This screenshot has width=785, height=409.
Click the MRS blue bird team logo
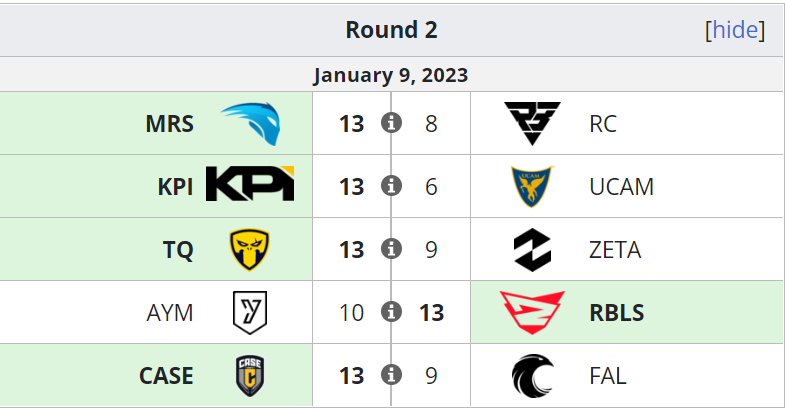[x=250, y=124]
